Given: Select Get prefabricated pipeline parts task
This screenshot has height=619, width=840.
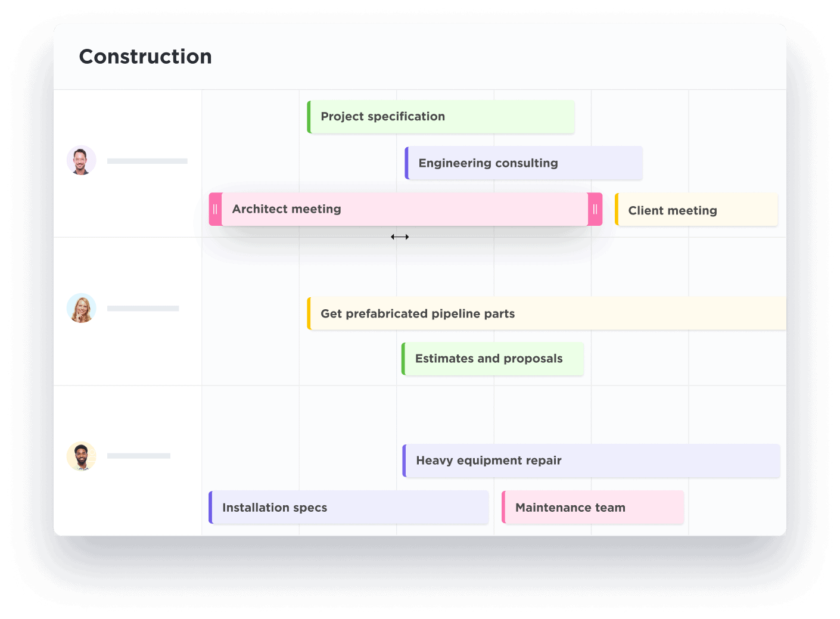Looking at the screenshot, I should 547,313.
